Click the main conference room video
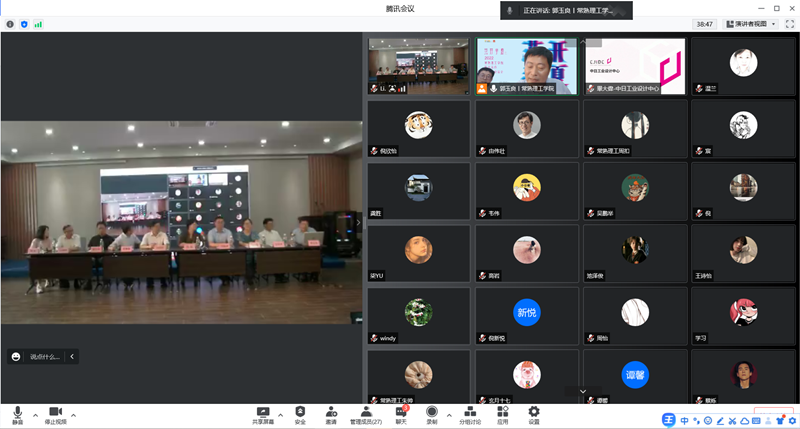Viewport: 800px width, 429px height. (182, 222)
